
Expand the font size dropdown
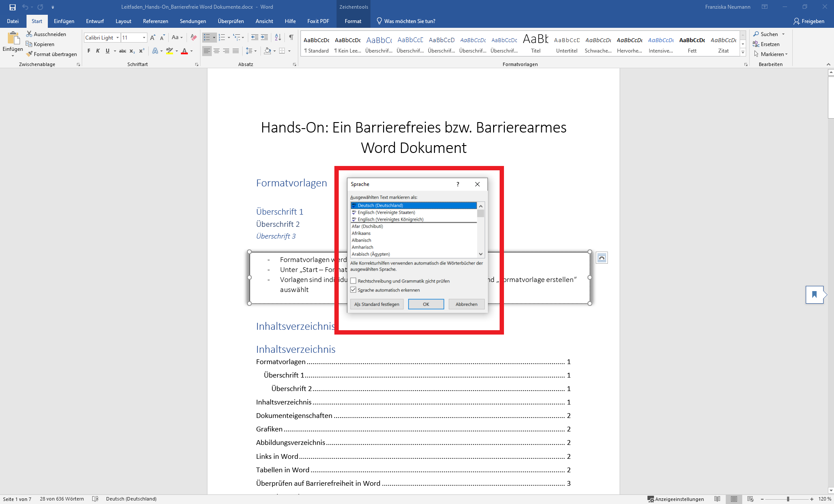144,38
